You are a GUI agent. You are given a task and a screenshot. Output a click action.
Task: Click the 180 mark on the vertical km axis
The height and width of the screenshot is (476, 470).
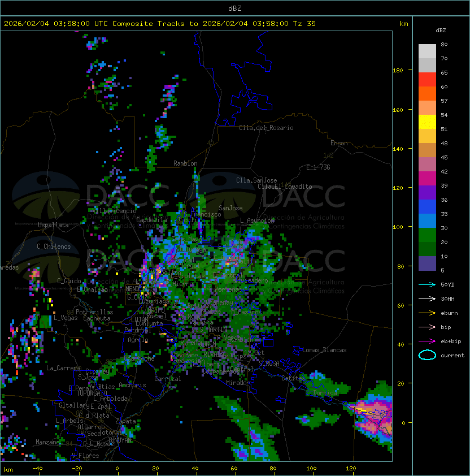coord(398,71)
